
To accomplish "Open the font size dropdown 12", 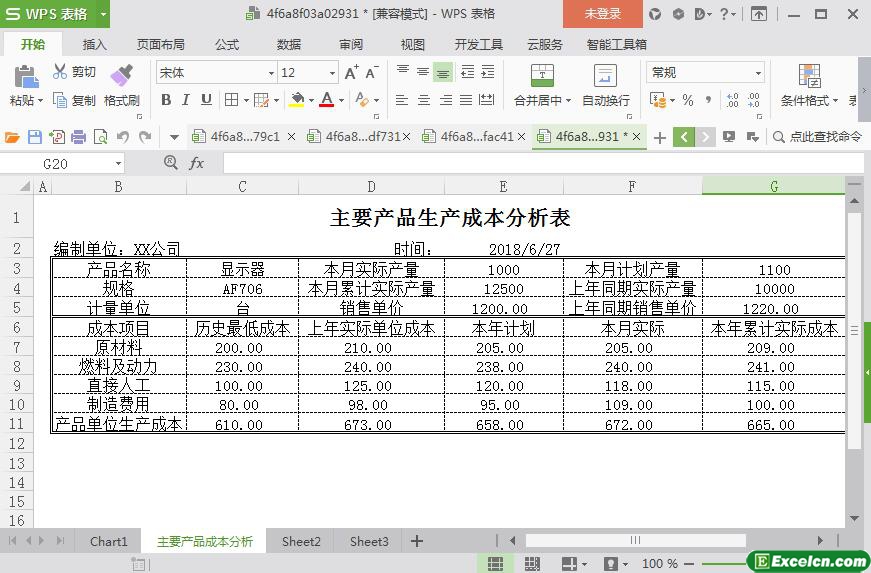I will click(332, 73).
